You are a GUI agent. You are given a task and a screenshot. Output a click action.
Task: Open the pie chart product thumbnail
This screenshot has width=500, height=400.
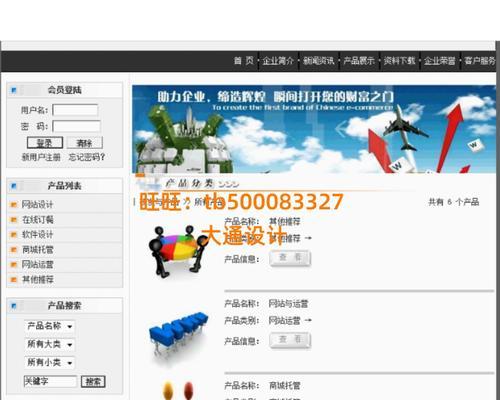point(178,251)
